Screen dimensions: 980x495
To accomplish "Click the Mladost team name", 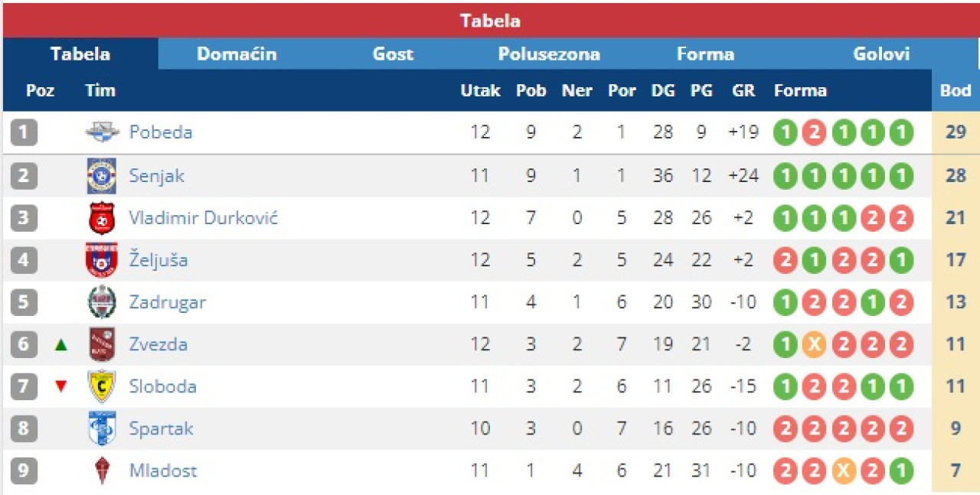I will tap(163, 471).
